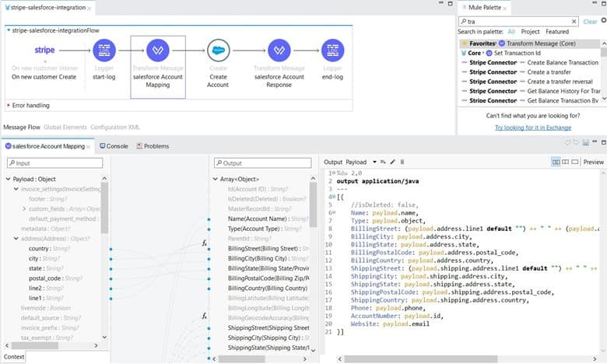
Task: Click the add target icon next to Output Payload
Action: tap(383, 162)
